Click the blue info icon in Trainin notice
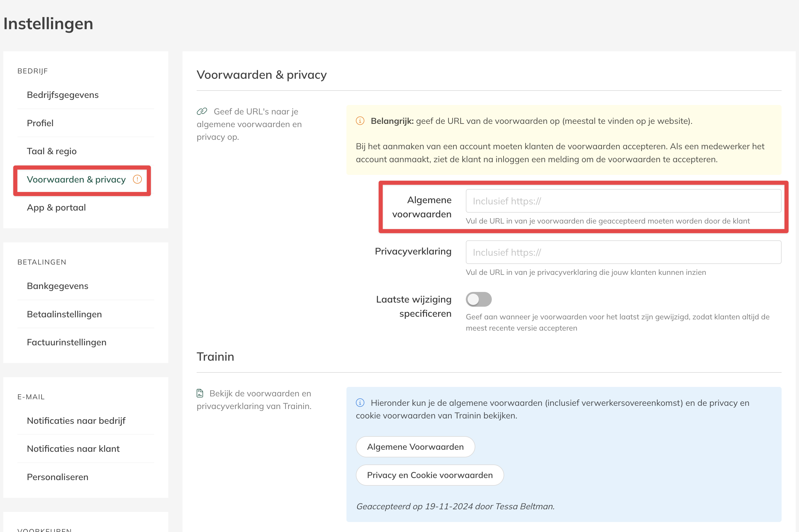The image size is (799, 532). 360,403
